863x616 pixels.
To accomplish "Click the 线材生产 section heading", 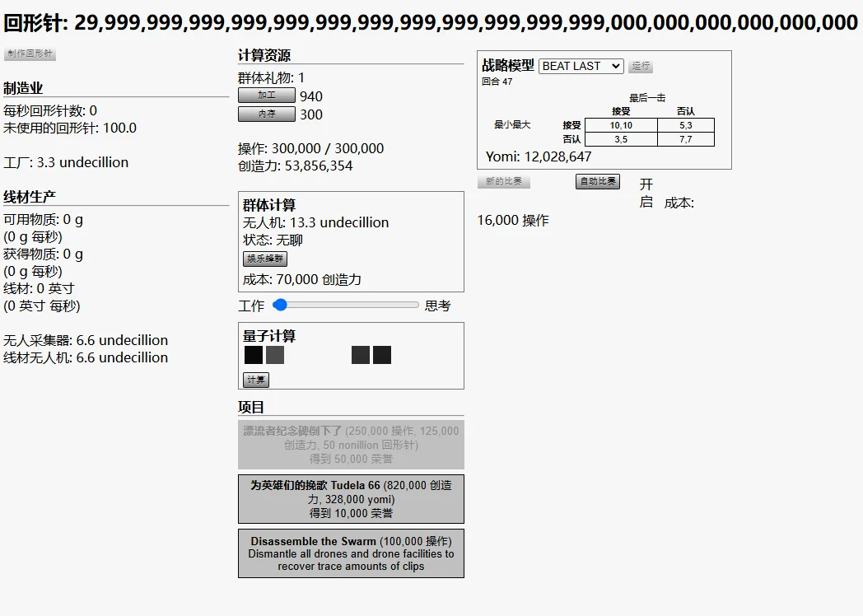I will [30, 197].
